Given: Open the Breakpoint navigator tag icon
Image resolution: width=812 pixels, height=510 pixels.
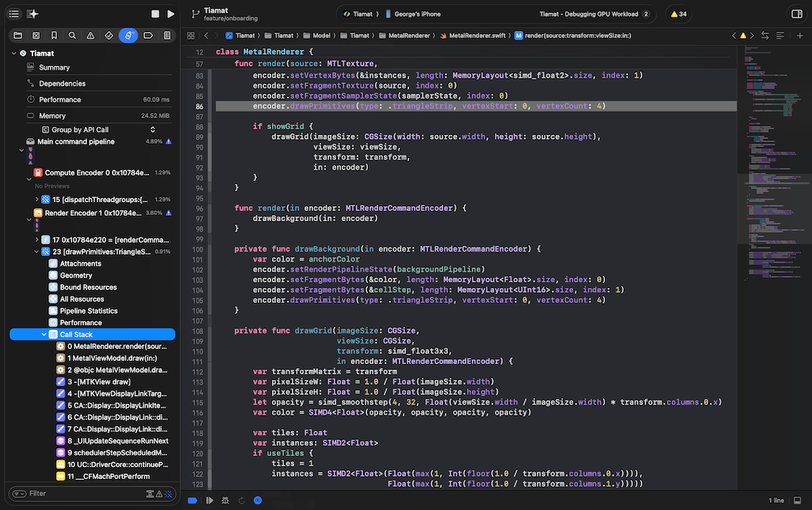Looking at the screenshot, I should tap(147, 36).
